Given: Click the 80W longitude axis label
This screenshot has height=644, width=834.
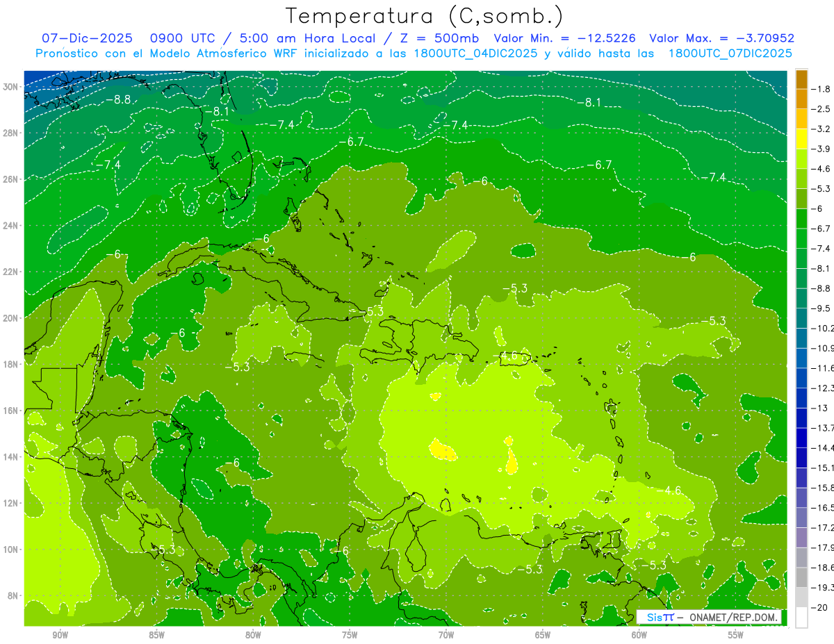Looking at the screenshot, I should (253, 635).
